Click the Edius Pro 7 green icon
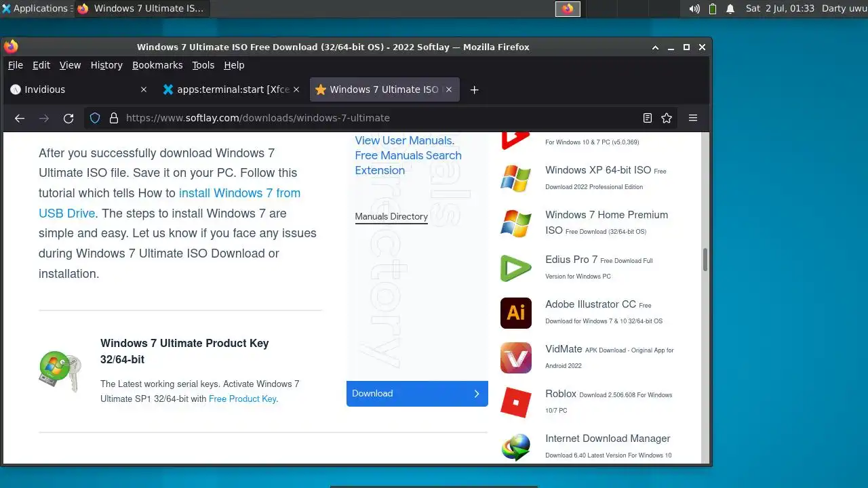The width and height of the screenshot is (868, 488). (x=516, y=268)
